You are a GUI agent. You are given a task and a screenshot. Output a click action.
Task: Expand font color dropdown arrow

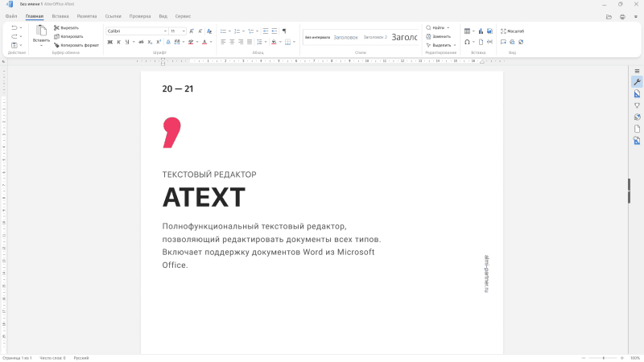[211, 42]
